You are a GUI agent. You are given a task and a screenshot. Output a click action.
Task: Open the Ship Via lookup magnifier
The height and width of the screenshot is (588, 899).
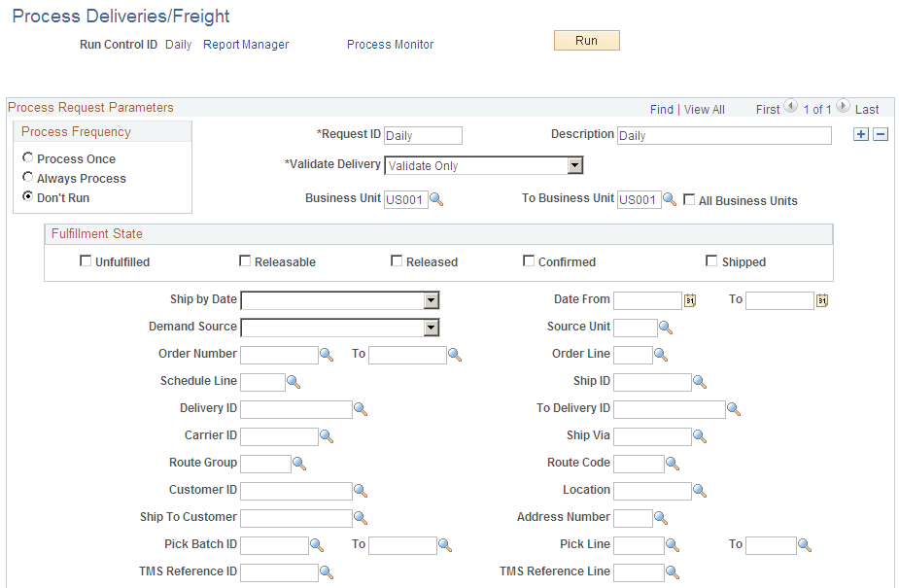click(x=700, y=436)
